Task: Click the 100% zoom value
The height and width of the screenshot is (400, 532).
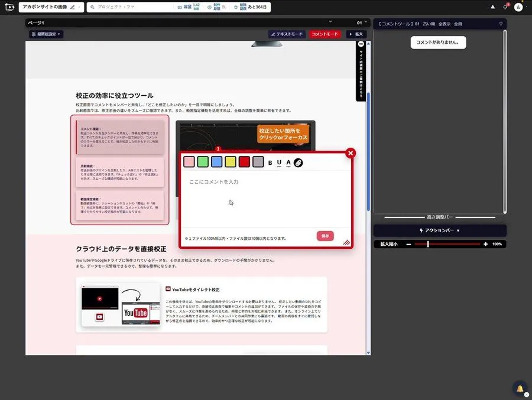Action: pos(497,244)
